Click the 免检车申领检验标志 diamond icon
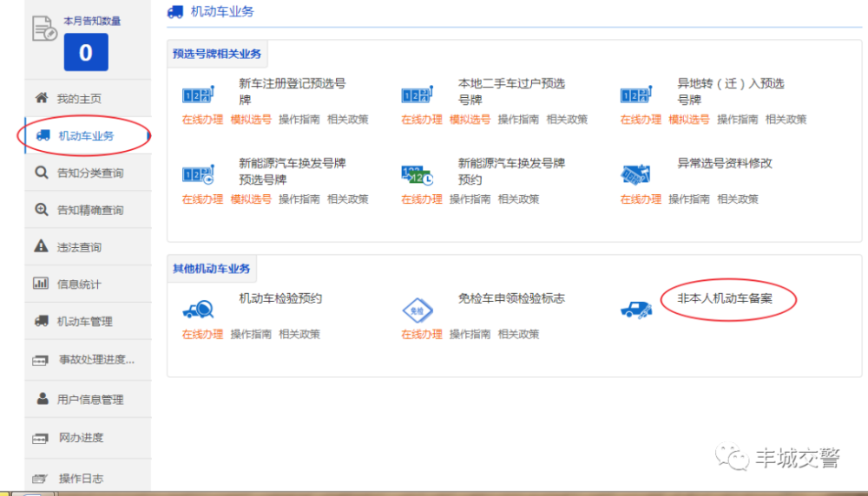This screenshot has width=868, height=496. (418, 310)
